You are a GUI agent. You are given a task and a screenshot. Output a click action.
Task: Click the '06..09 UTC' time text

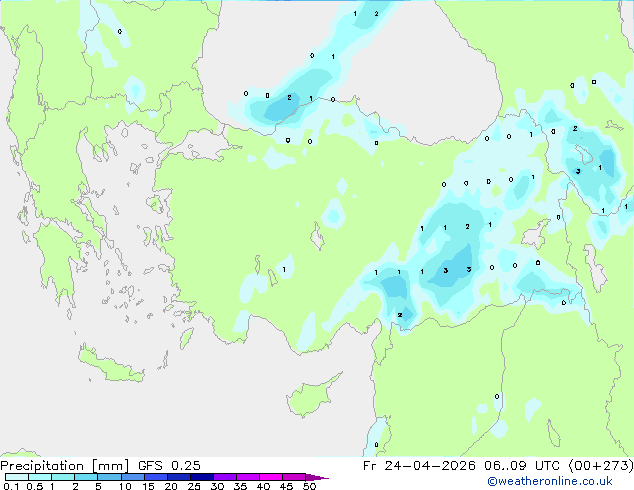(522, 465)
